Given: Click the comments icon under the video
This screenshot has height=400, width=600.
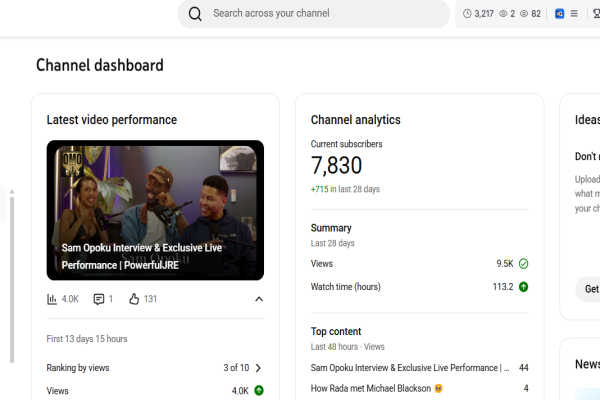Looking at the screenshot, I should coord(99,299).
